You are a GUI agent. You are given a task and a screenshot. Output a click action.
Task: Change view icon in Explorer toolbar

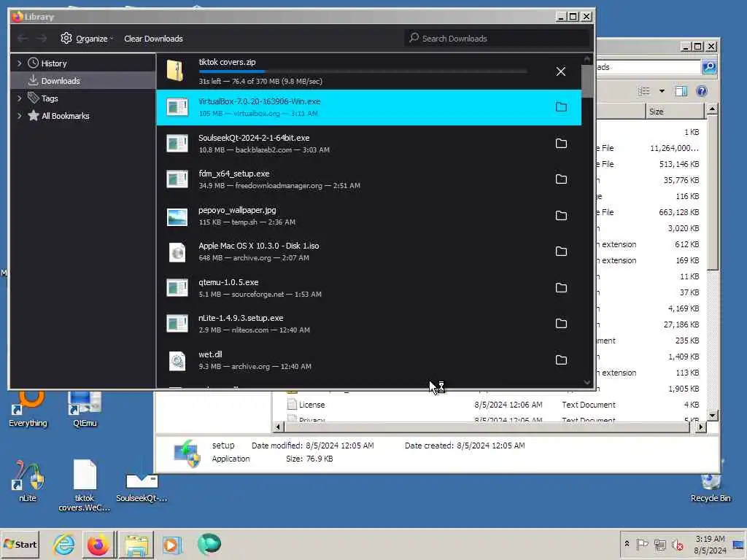click(644, 91)
